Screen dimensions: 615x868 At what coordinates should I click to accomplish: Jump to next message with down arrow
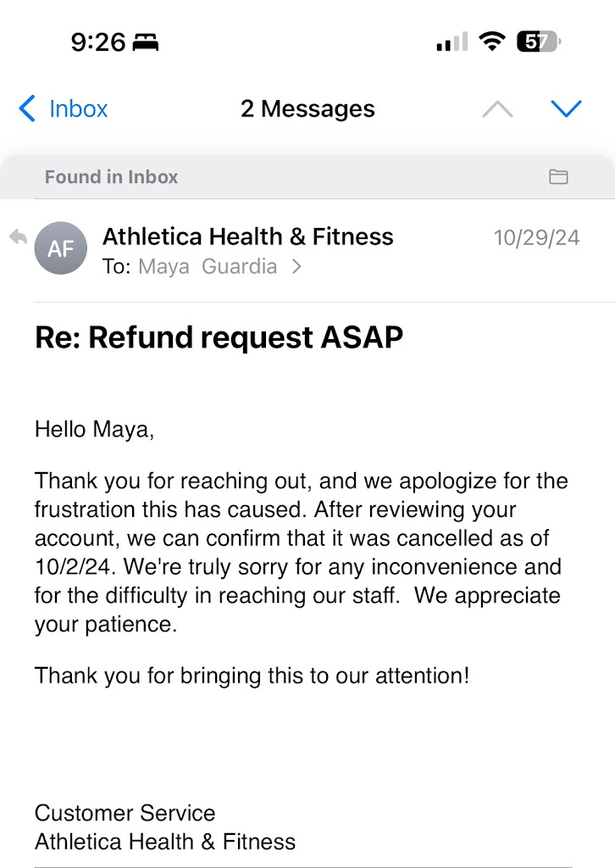pos(566,108)
